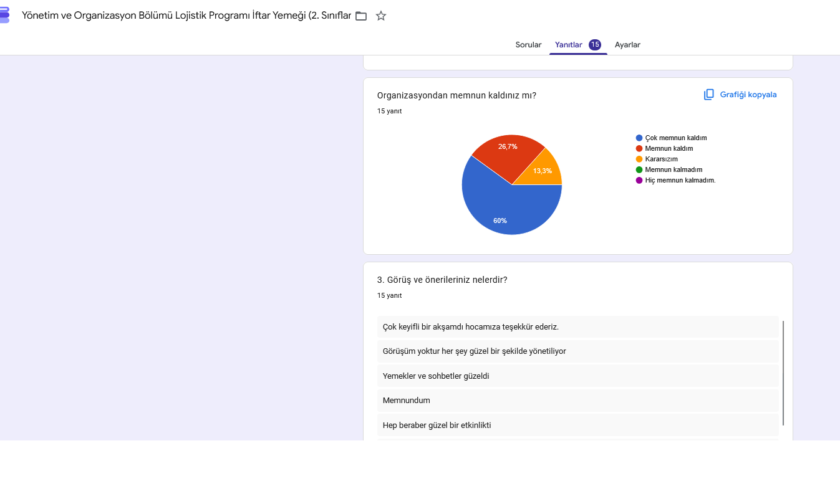Click the red Memnun kaldım legend dot

[x=639, y=148]
